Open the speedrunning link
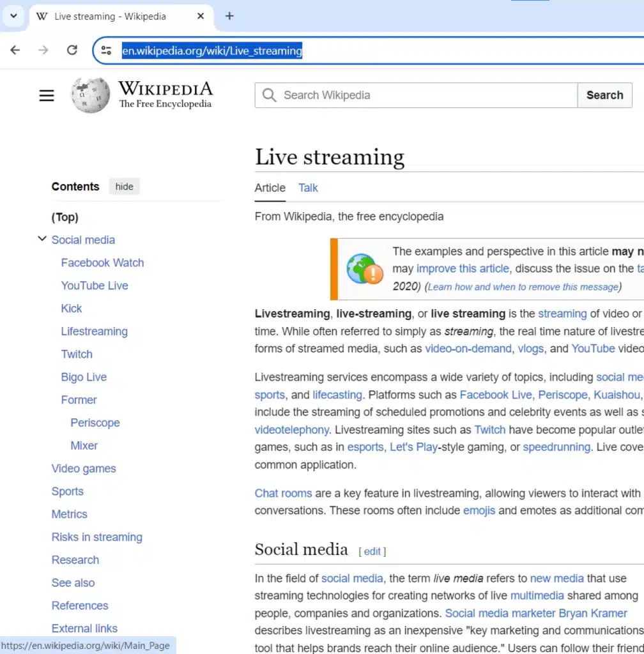 (x=556, y=447)
